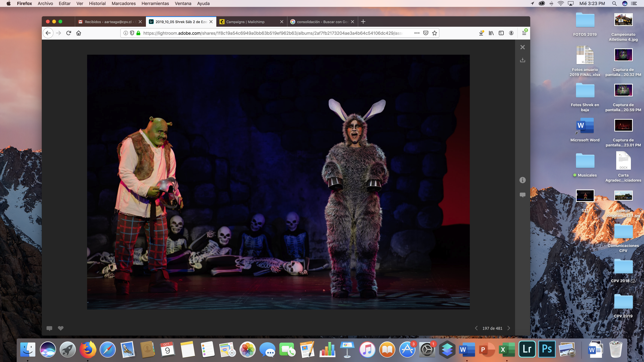This screenshot has height=362, width=644.
Task: Open Firefox home page
Action: click(78, 33)
